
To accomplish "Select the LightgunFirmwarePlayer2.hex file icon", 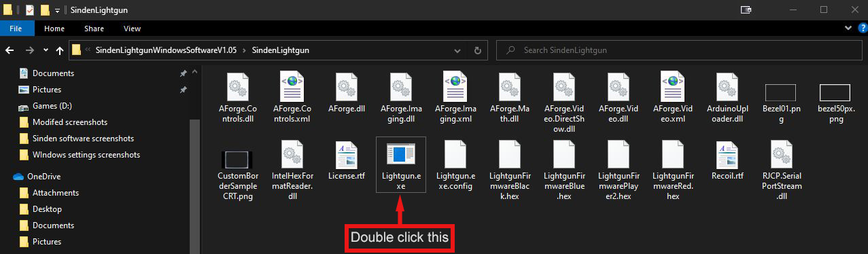I will 618,154.
